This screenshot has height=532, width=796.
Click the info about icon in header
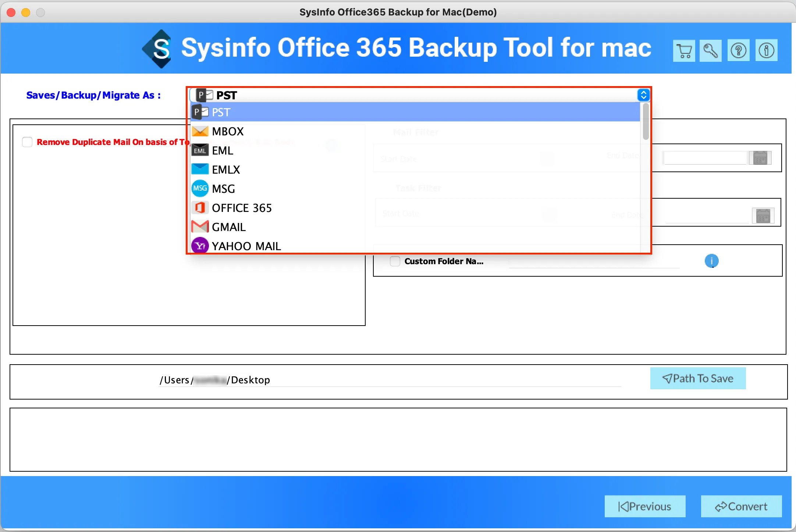point(766,51)
